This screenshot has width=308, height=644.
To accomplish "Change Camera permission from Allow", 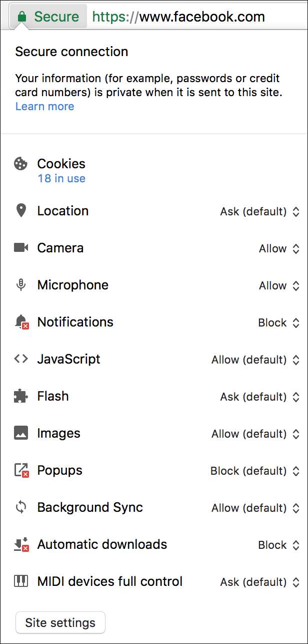I will (x=279, y=249).
